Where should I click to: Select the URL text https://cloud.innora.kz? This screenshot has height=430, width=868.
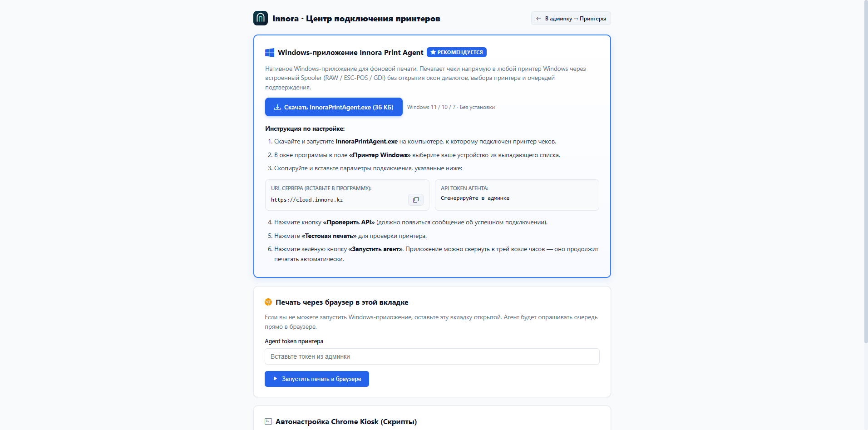coord(307,200)
